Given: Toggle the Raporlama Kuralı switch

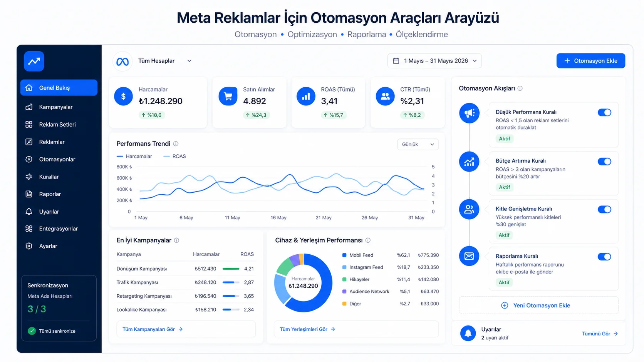Looking at the screenshot, I should point(604,257).
